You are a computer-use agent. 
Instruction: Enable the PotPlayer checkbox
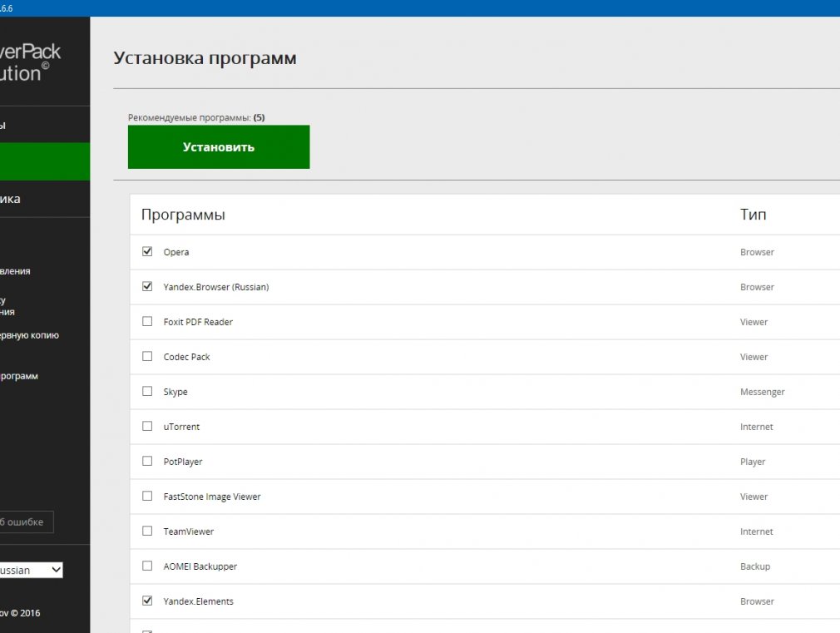(147, 461)
